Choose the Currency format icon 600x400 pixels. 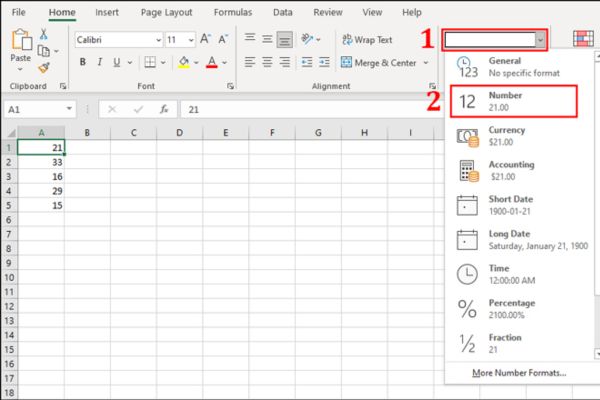[x=467, y=136]
